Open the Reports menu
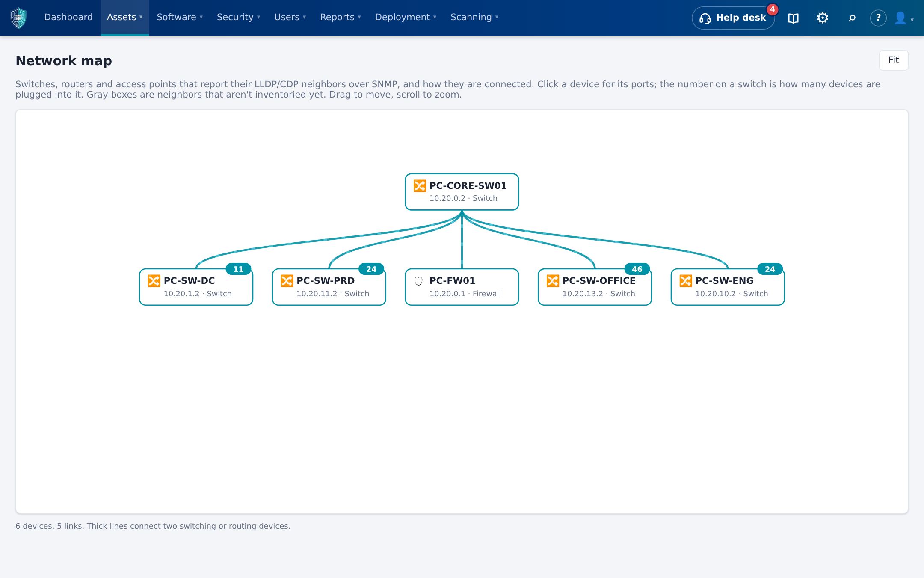The width and height of the screenshot is (924, 578). click(341, 17)
